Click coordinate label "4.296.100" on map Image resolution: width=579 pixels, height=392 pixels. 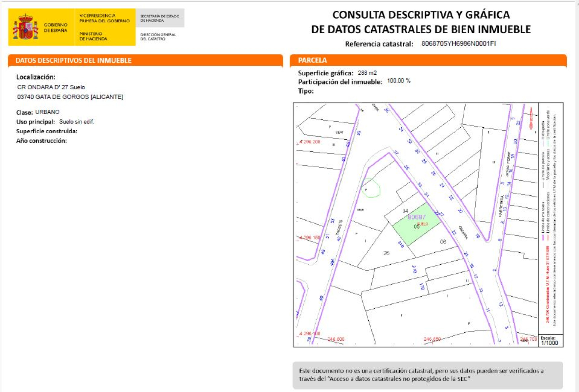(310, 334)
